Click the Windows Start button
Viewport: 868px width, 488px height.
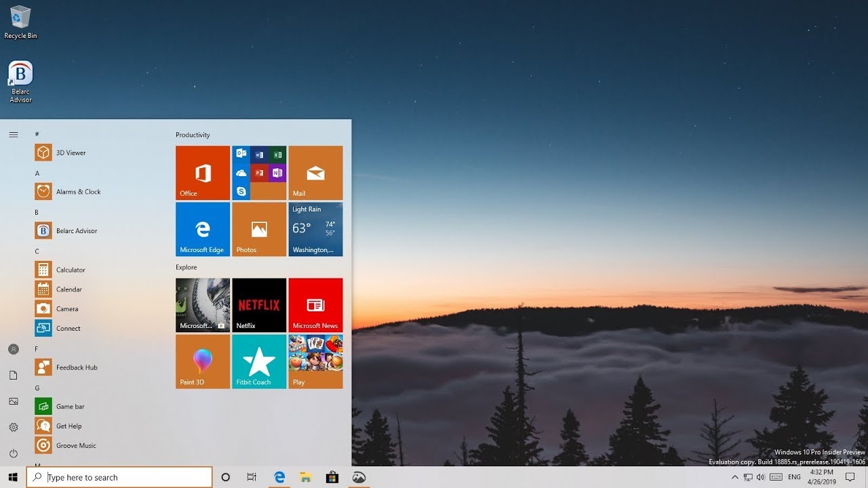[x=13, y=477]
